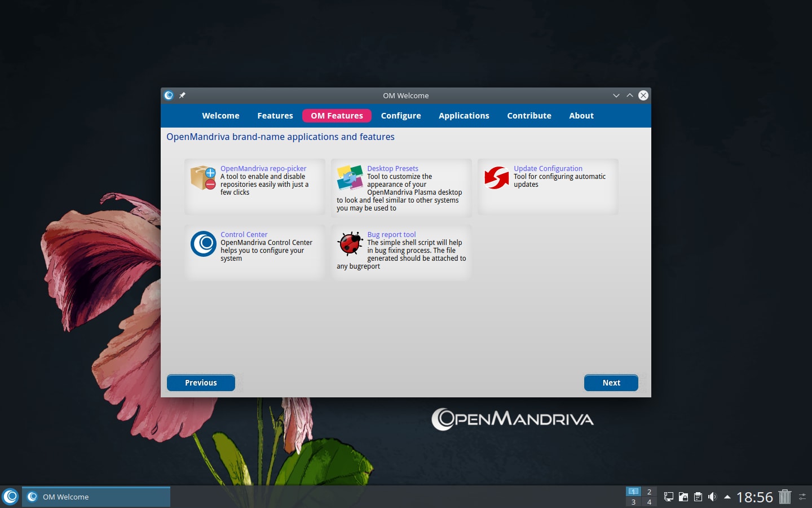
Task: Open the OpenMandriva repo-picker package icon
Action: pos(203,179)
